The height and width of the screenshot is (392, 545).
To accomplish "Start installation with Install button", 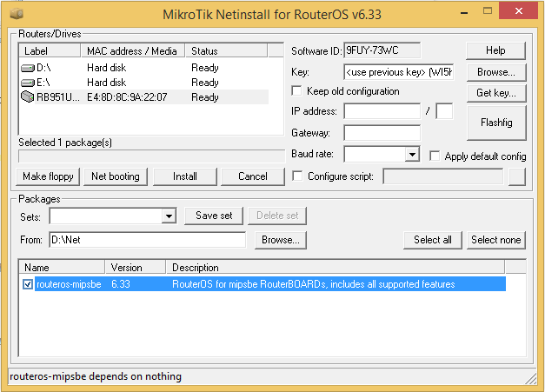I will (x=185, y=176).
